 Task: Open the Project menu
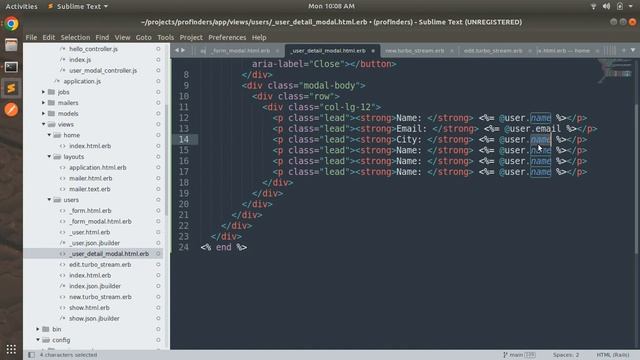(191, 37)
